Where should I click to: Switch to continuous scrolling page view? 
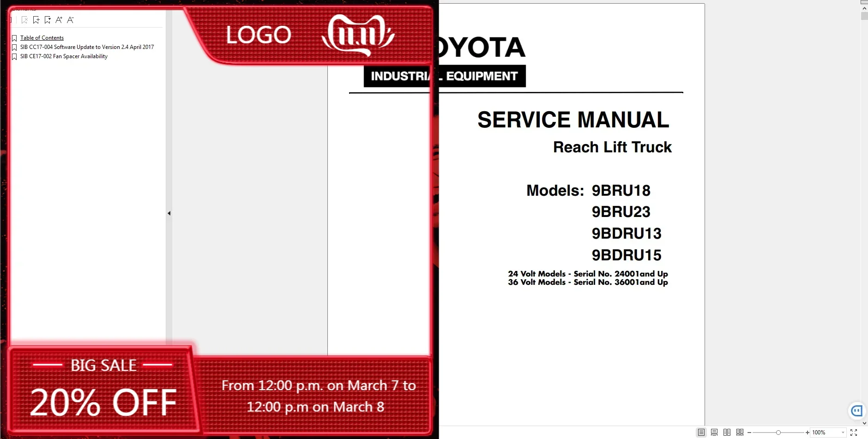coord(714,433)
